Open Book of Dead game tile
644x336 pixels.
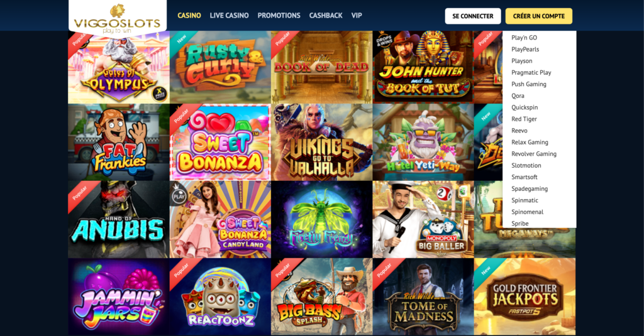[321, 67]
